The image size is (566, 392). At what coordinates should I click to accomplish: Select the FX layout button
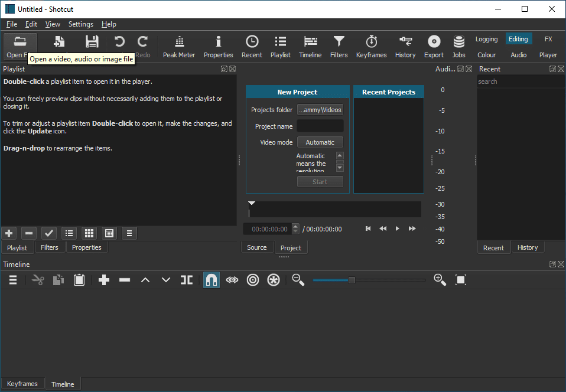coord(548,39)
